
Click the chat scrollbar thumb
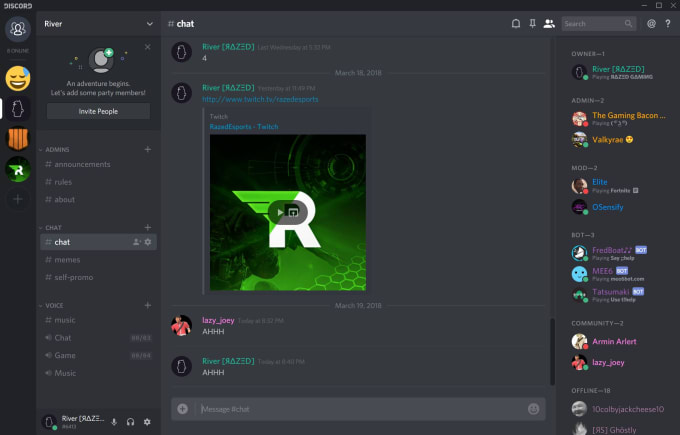pos(552,351)
